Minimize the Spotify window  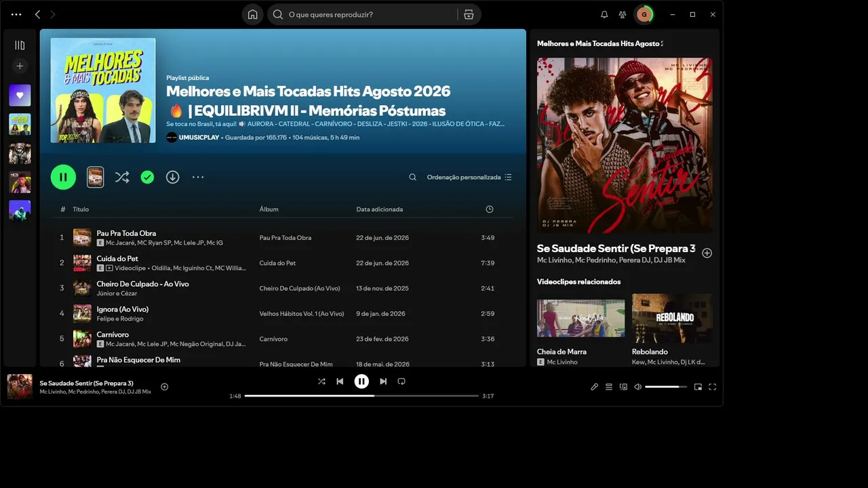pos(672,14)
